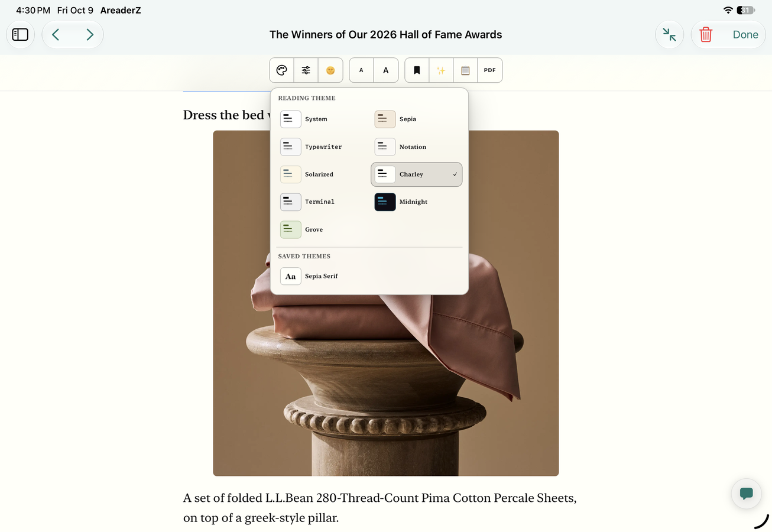Go forward to the next article
The width and height of the screenshot is (772, 532).
[90, 35]
